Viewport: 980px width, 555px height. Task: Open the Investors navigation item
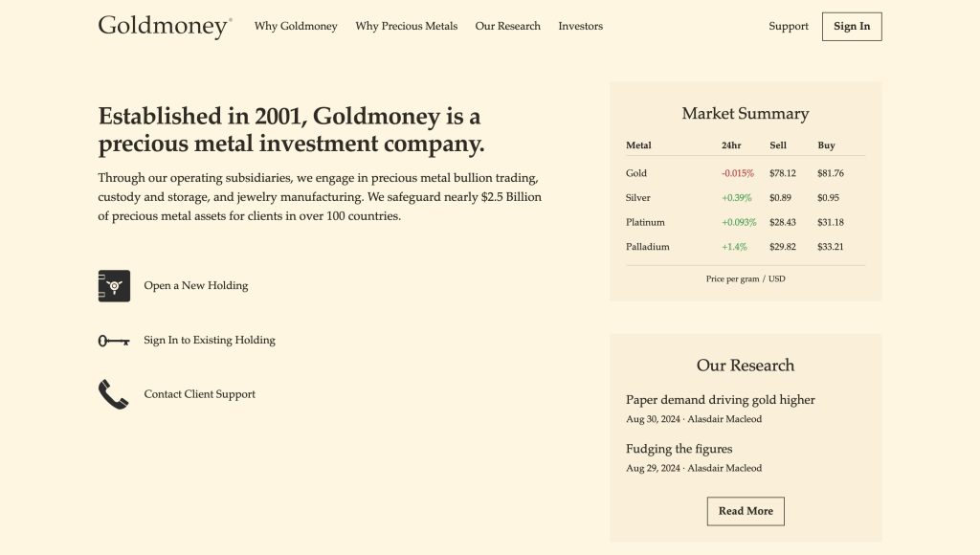580,27
